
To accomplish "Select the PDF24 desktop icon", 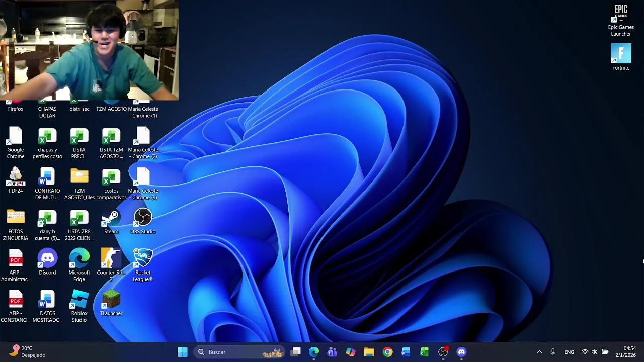I will pyautogui.click(x=16, y=181).
